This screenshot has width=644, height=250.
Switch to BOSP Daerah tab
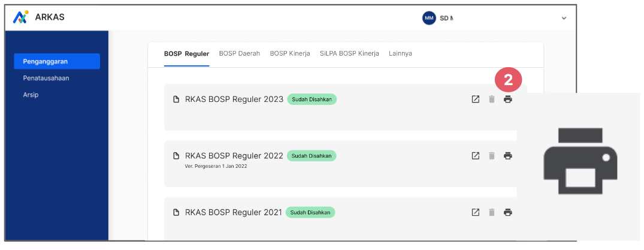[x=240, y=53]
